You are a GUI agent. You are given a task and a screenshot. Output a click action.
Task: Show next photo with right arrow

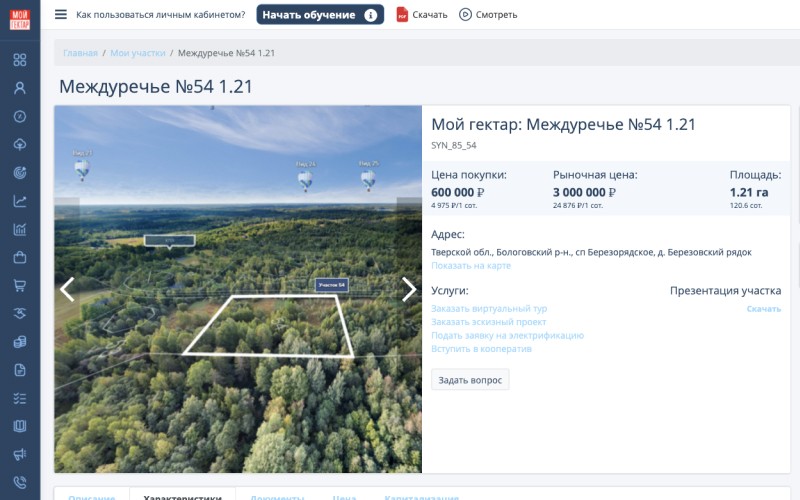[x=408, y=289]
